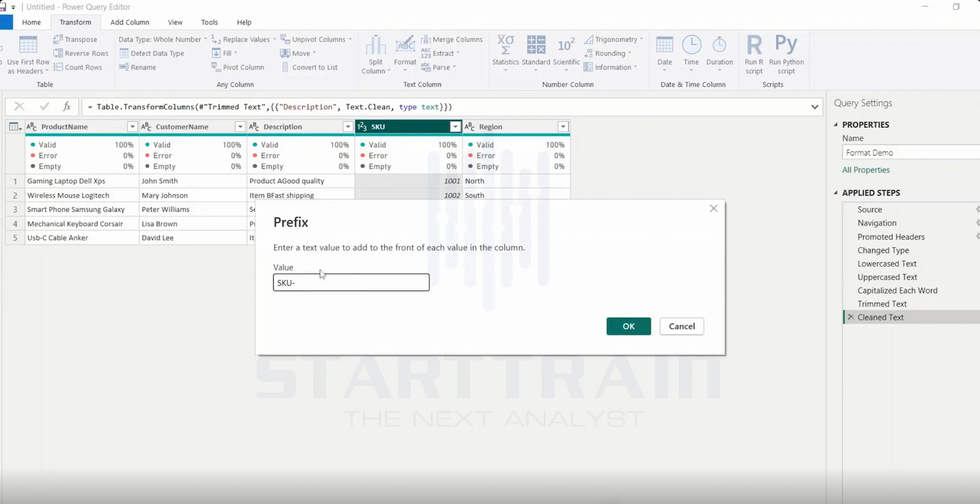Open CustomerName column filter dropdown
The width and height of the screenshot is (980, 504).
[240, 127]
